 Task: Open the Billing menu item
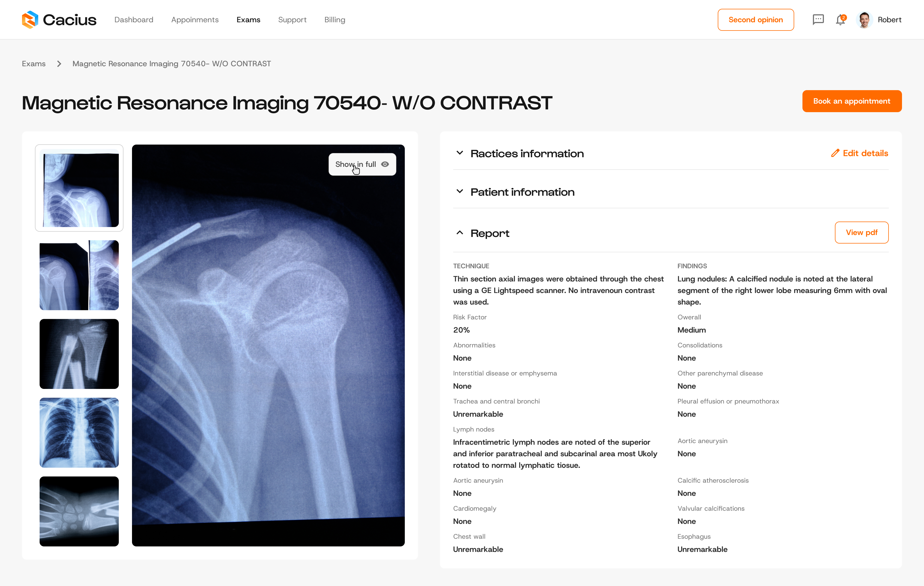click(335, 20)
